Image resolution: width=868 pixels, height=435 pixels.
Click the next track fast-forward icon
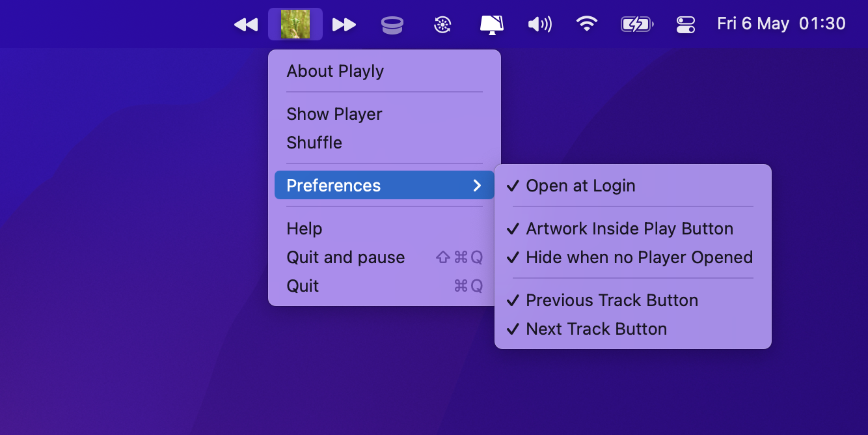344,25
